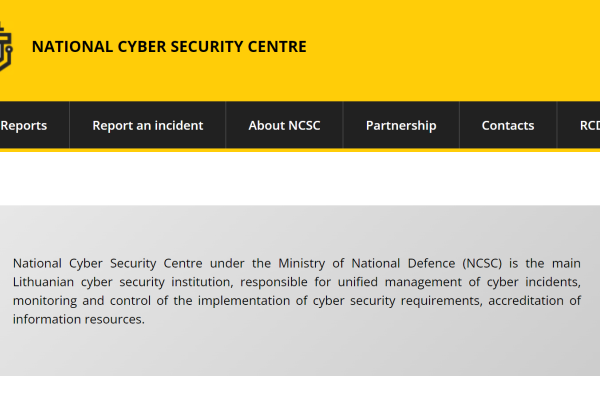600x400 pixels.
Task: Click "information resources." at paragraph end
Action: click(79, 320)
